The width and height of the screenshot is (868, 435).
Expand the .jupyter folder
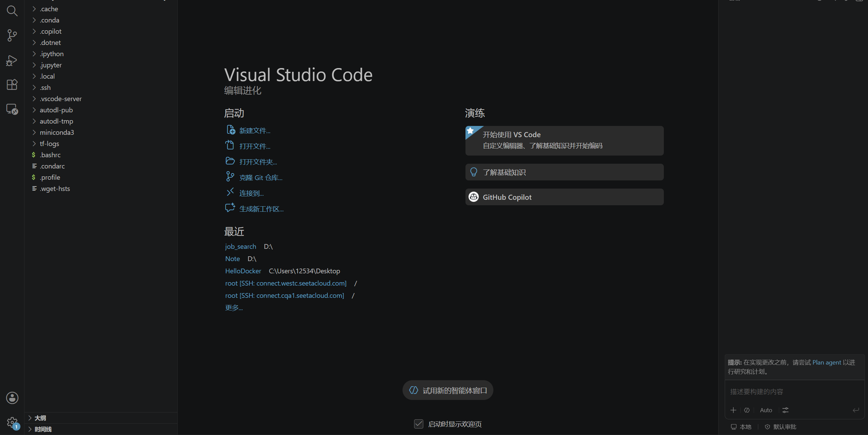click(x=101, y=65)
